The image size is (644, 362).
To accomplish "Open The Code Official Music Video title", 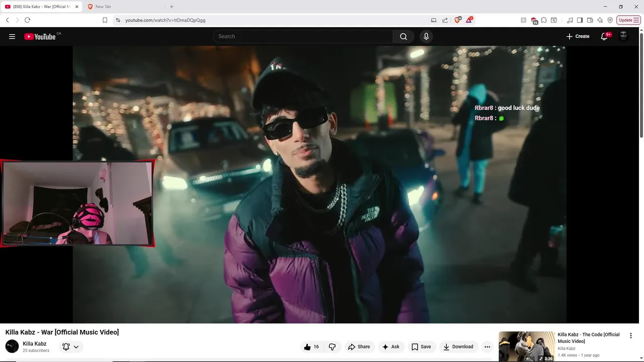I will (589, 338).
